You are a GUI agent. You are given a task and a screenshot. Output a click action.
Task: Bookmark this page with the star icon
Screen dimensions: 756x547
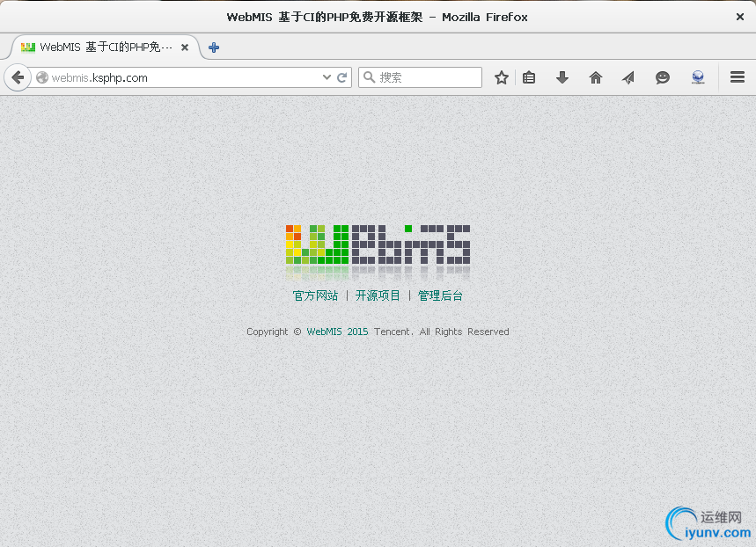[502, 77]
